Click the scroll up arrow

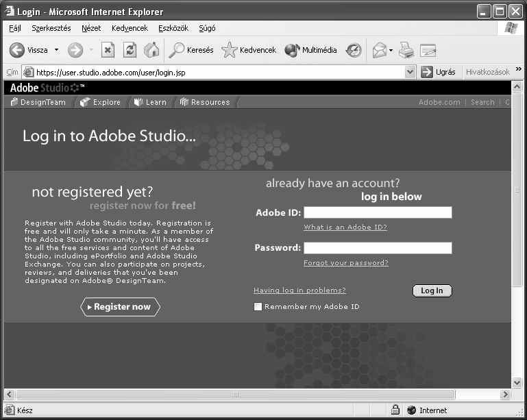[517, 87]
